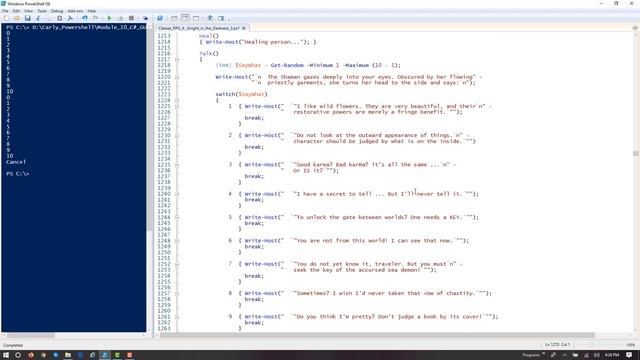Image resolution: width=640 pixels, height=360 pixels.
Task: Click the 'Ln 1270 Col 1' indicator
Action: [557, 345]
